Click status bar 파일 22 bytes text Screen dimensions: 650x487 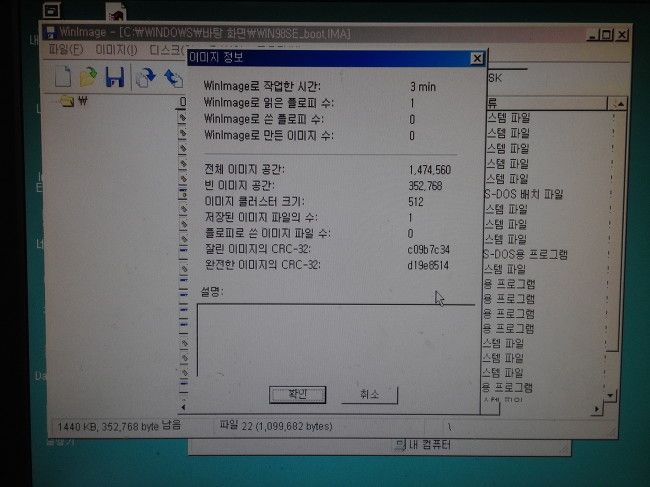click(x=276, y=426)
